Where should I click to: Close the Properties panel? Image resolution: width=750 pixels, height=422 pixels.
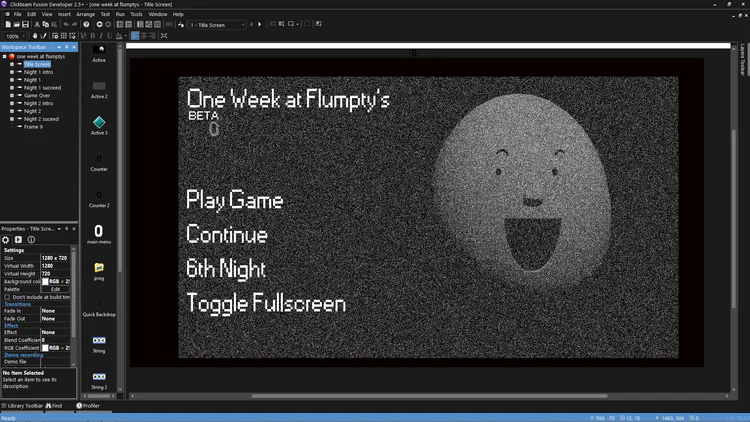click(74, 229)
